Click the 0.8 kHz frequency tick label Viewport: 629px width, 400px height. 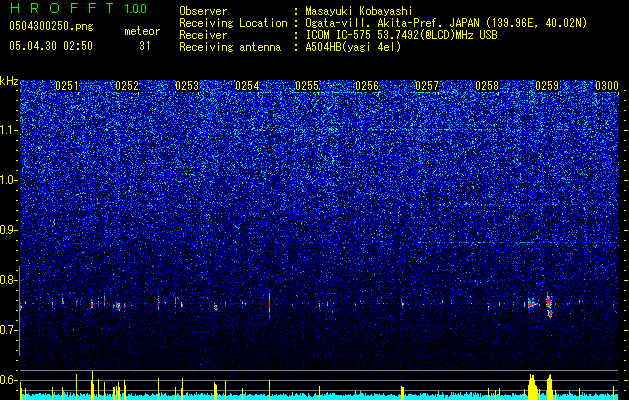(8, 280)
